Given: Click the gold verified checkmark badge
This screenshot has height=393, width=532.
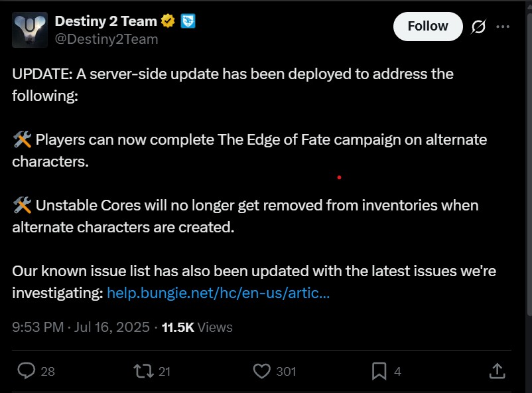Looking at the screenshot, I should (168, 21).
